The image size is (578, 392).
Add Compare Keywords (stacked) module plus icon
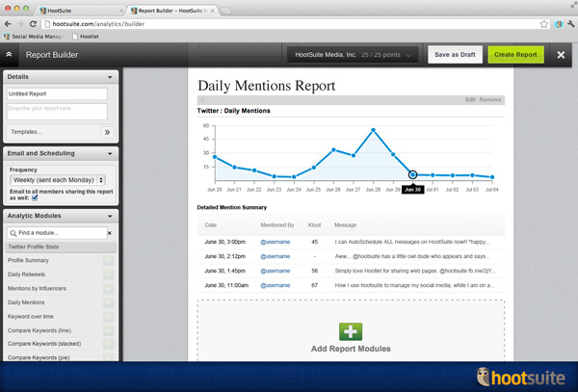108,344
